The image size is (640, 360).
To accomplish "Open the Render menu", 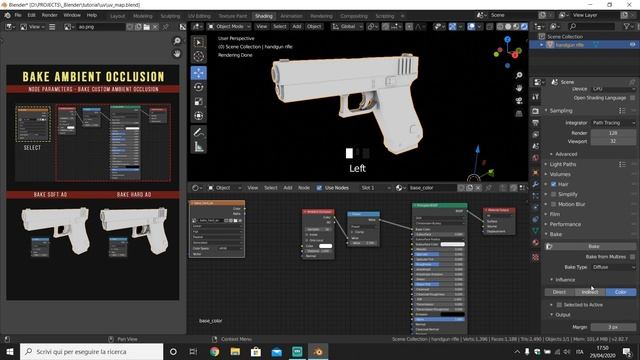I will click(50, 15).
